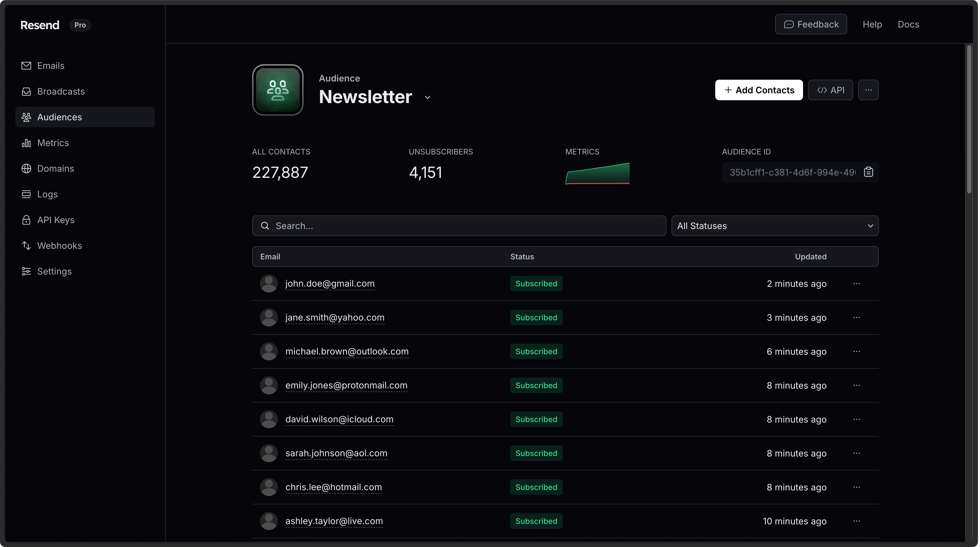This screenshot has height=547, width=980.
Task: Open the All Statuses filter dropdown
Action: pyautogui.click(x=775, y=226)
